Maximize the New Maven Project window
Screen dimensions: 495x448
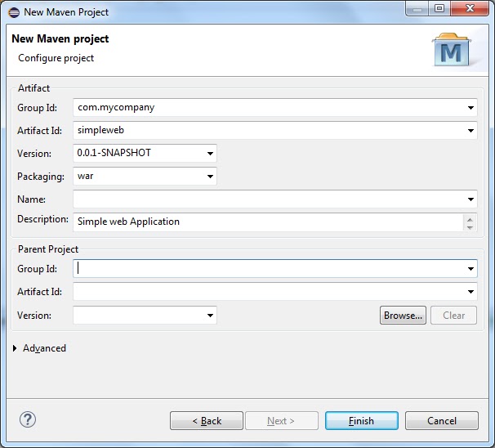pos(439,8)
